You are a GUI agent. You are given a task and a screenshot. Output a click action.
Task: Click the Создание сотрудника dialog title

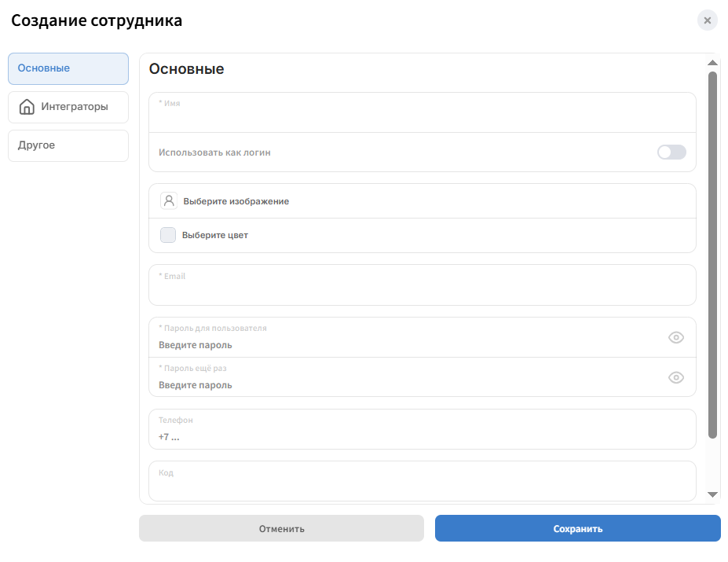97,20
